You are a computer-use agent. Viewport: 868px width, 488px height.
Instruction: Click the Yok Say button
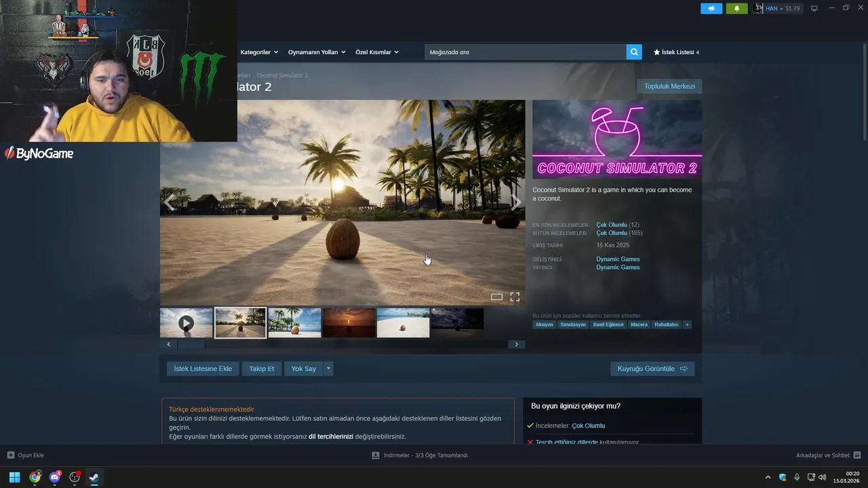coord(304,369)
